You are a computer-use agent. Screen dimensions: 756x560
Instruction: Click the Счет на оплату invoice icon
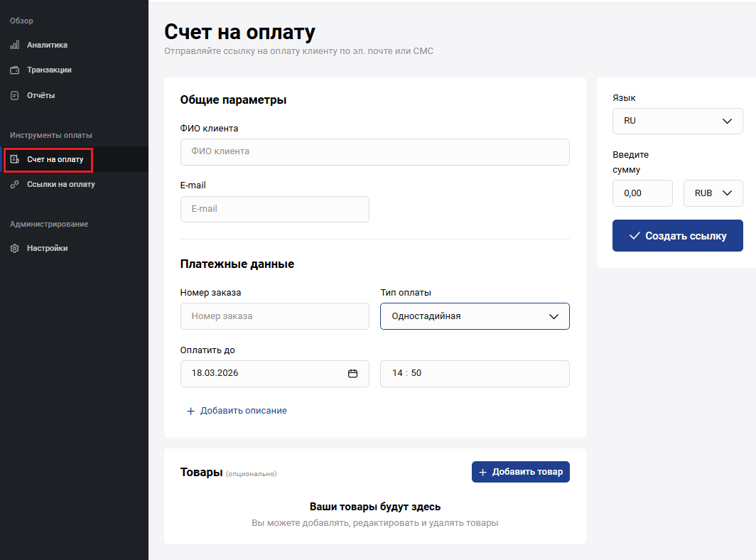click(14, 160)
